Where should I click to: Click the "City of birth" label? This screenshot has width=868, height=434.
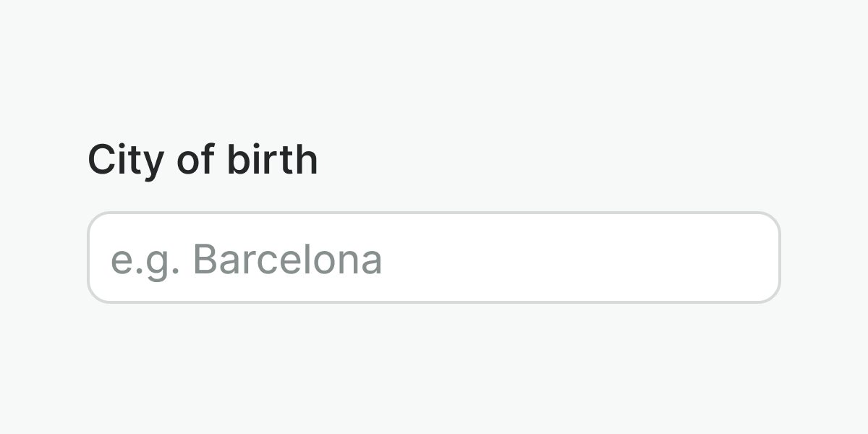203,160
